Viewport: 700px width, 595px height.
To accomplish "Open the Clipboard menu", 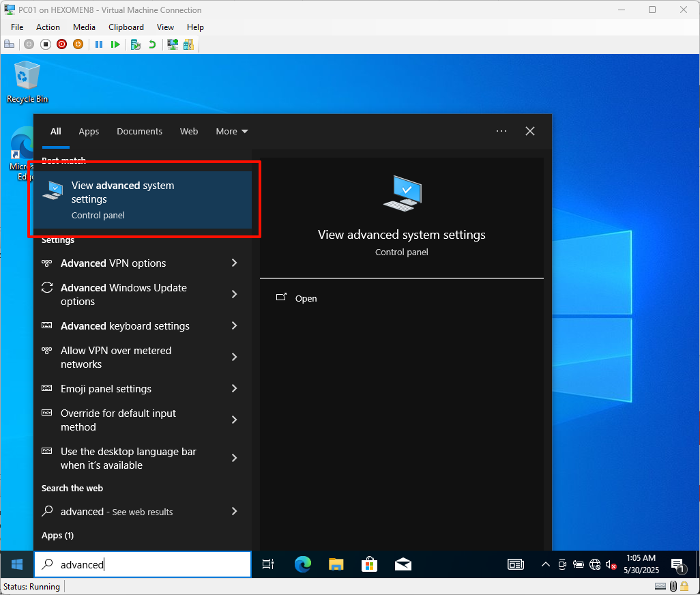I will click(x=126, y=27).
